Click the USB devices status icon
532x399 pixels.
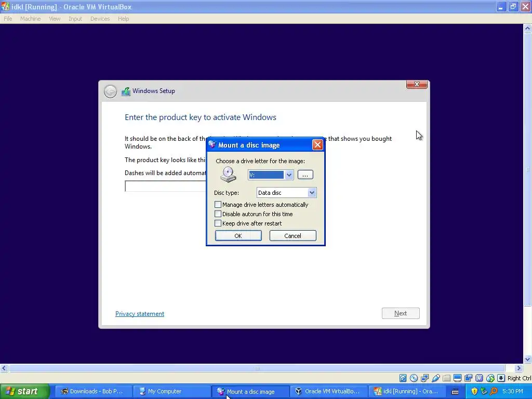click(436, 378)
